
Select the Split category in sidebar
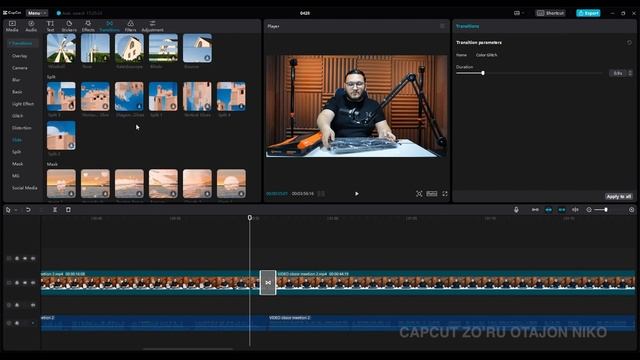tap(16, 152)
